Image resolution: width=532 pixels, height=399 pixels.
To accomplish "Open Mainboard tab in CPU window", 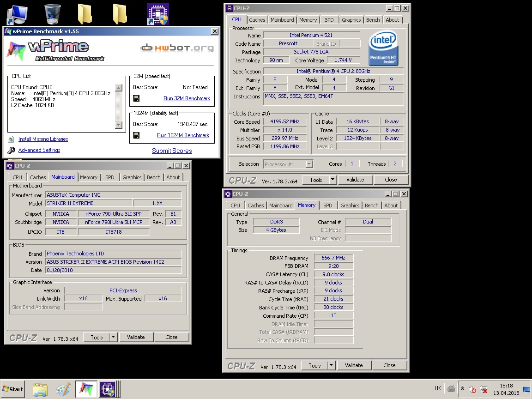I will click(x=282, y=20).
